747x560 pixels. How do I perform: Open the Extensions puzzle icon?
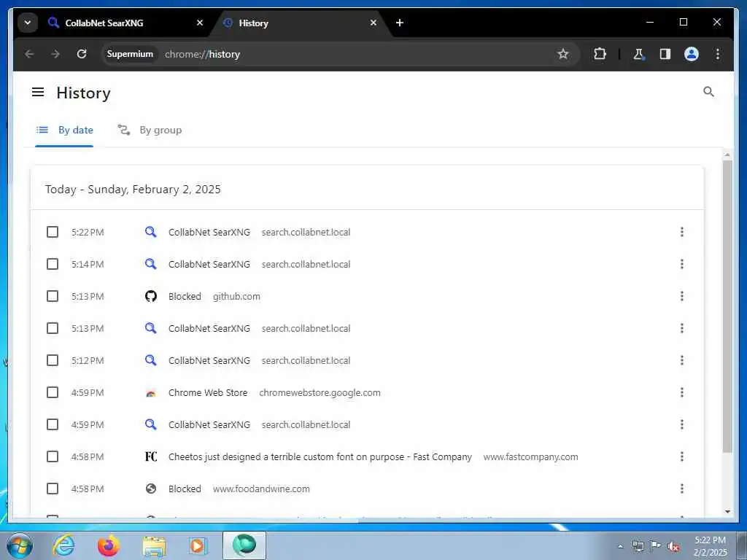[600, 54]
